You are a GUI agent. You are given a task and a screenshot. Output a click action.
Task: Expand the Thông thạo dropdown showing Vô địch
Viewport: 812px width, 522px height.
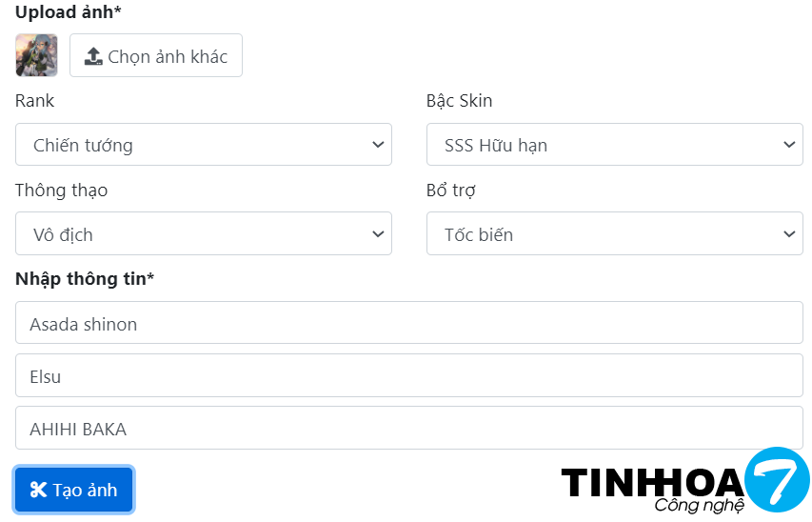[203, 233]
